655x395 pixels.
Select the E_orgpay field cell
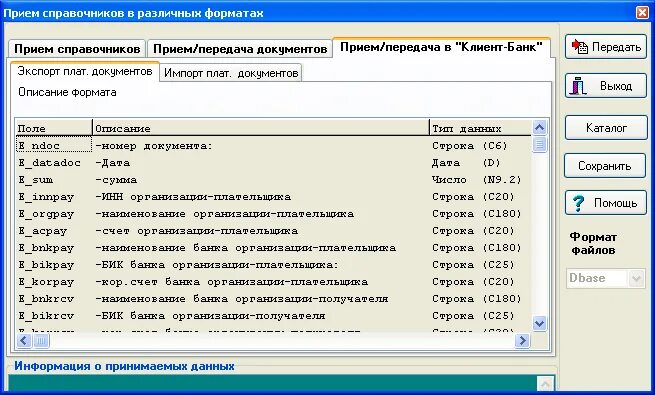coord(54,214)
